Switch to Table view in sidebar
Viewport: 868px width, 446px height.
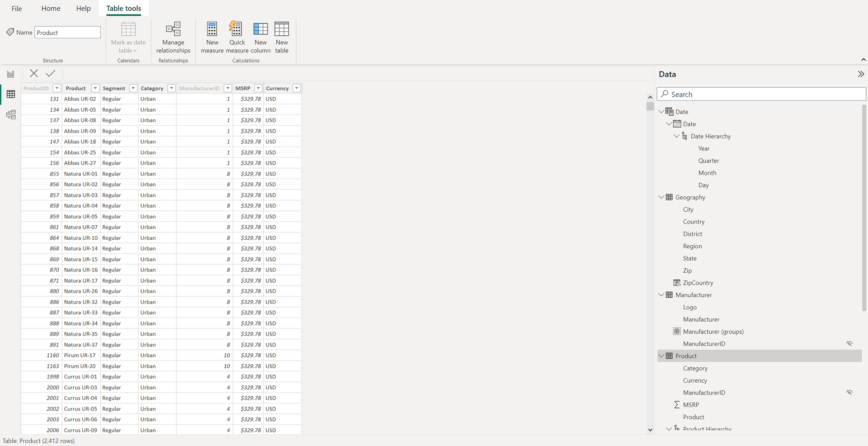tap(11, 94)
